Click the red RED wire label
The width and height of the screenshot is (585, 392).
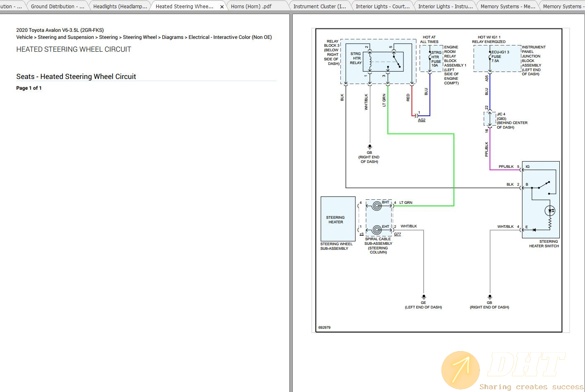408,98
